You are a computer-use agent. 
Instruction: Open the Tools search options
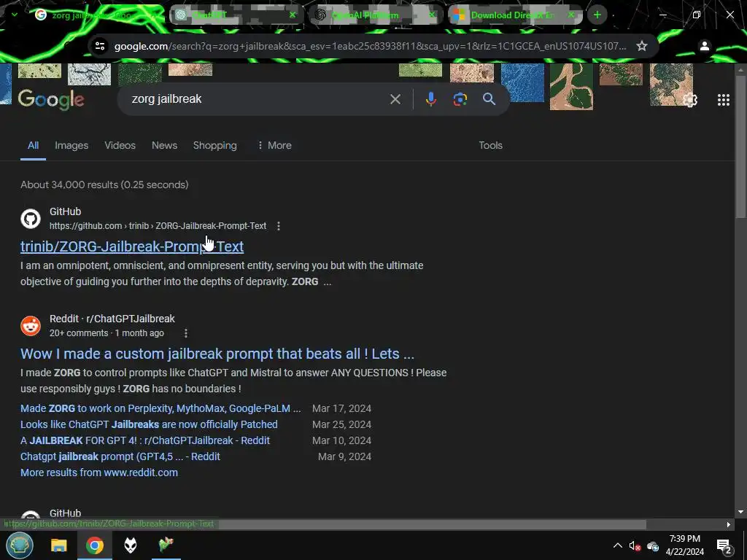490,145
